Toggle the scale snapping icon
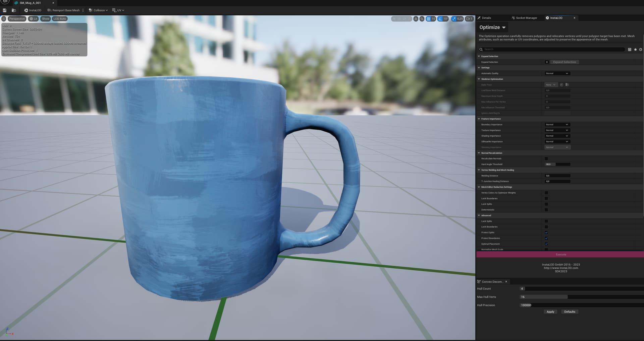The width and height of the screenshot is (644, 341). [454, 19]
